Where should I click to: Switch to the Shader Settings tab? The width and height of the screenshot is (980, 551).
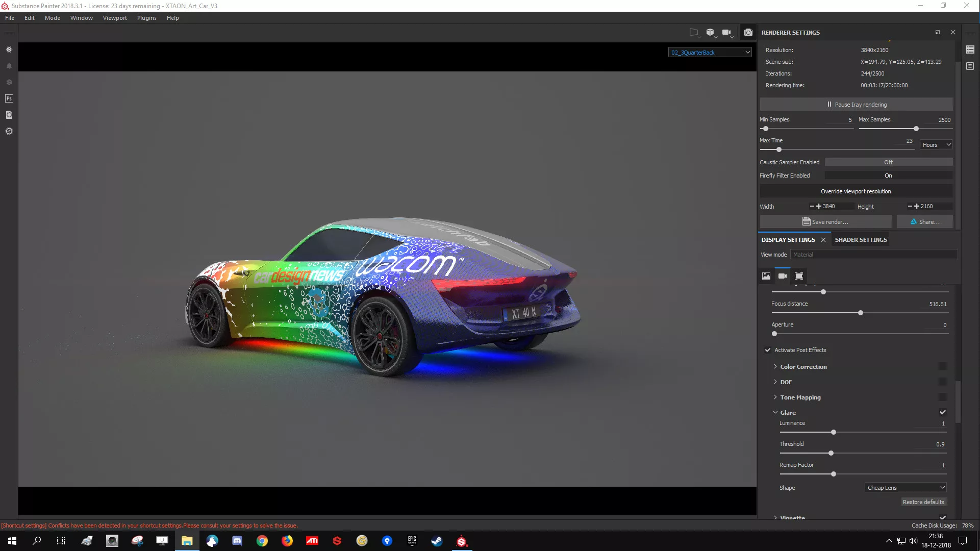pyautogui.click(x=861, y=240)
